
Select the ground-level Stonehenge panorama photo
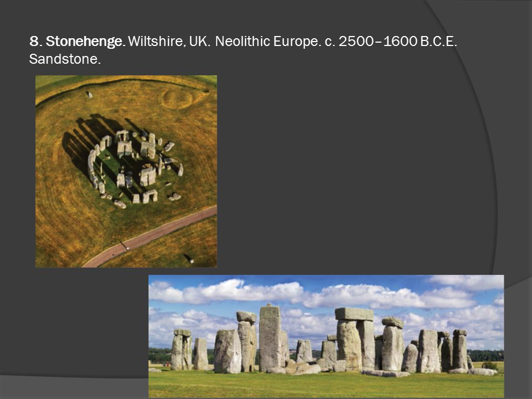[x=326, y=336]
